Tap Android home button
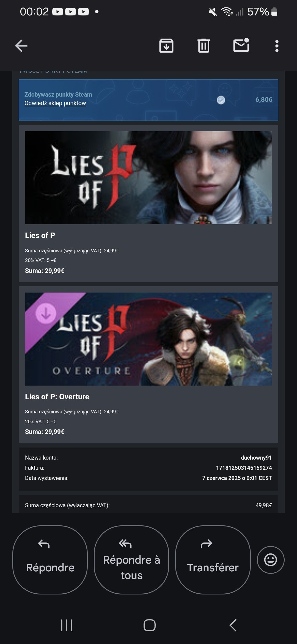The image size is (297, 644). [x=150, y=625]
